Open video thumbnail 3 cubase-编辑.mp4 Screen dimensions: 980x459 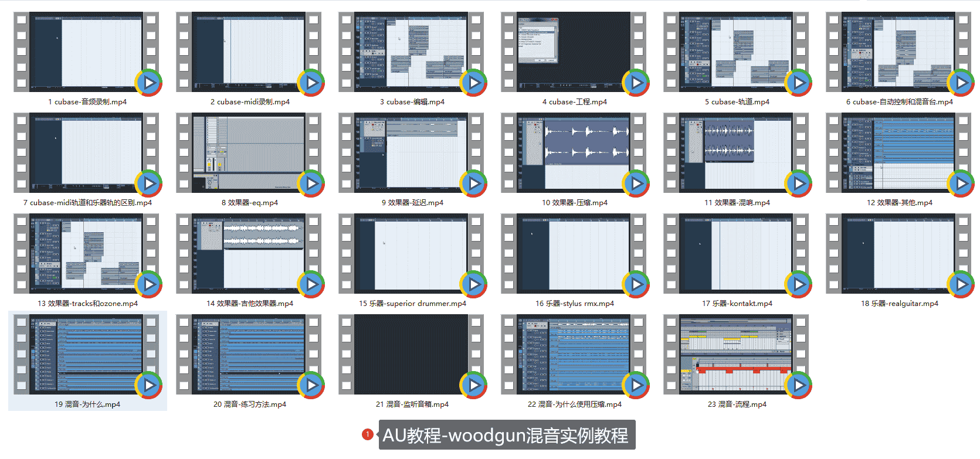point(412,52)
